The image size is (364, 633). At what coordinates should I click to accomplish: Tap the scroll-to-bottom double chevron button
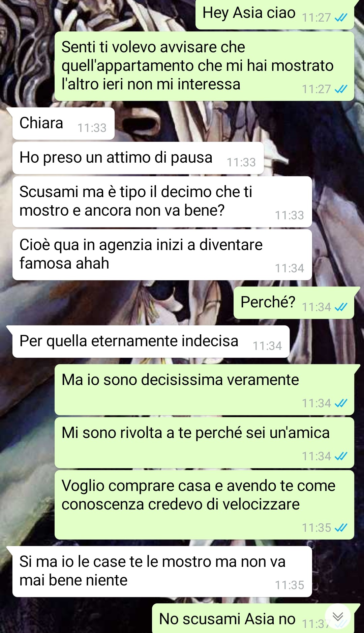pos(338,617)
